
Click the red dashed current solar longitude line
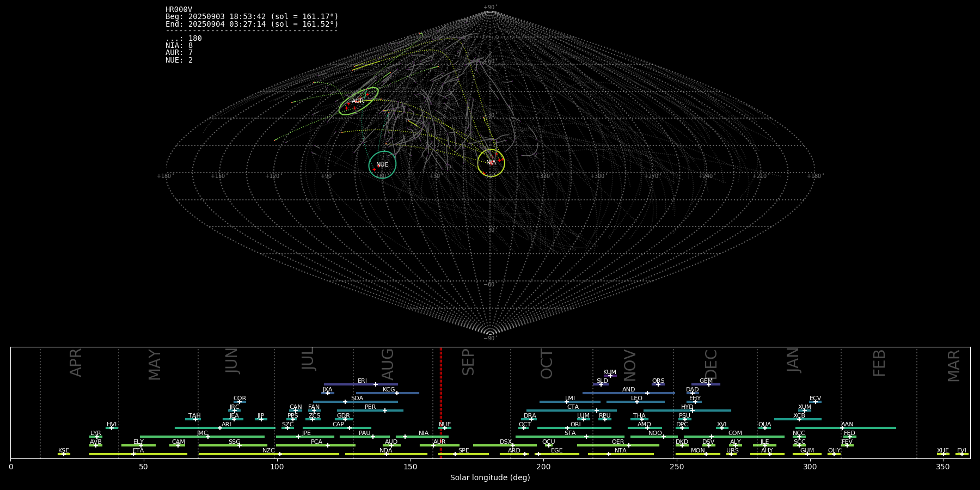click(440, 403)
